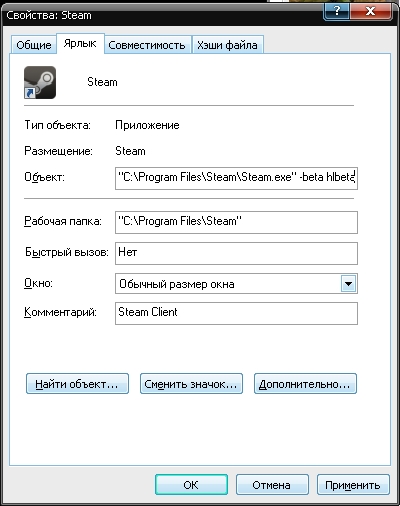This screenshot has width=400, height=506.
Task: Click the Найти объект button
Action: (77, 384)
